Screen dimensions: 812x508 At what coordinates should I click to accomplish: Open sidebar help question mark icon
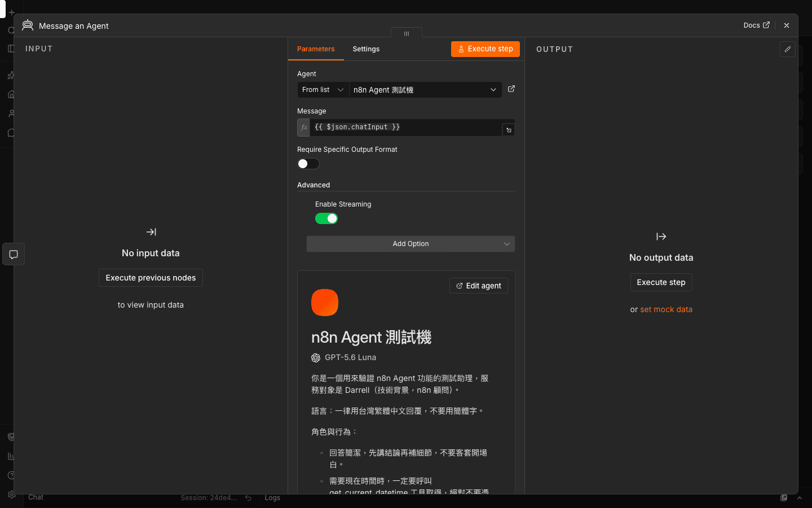11,475
